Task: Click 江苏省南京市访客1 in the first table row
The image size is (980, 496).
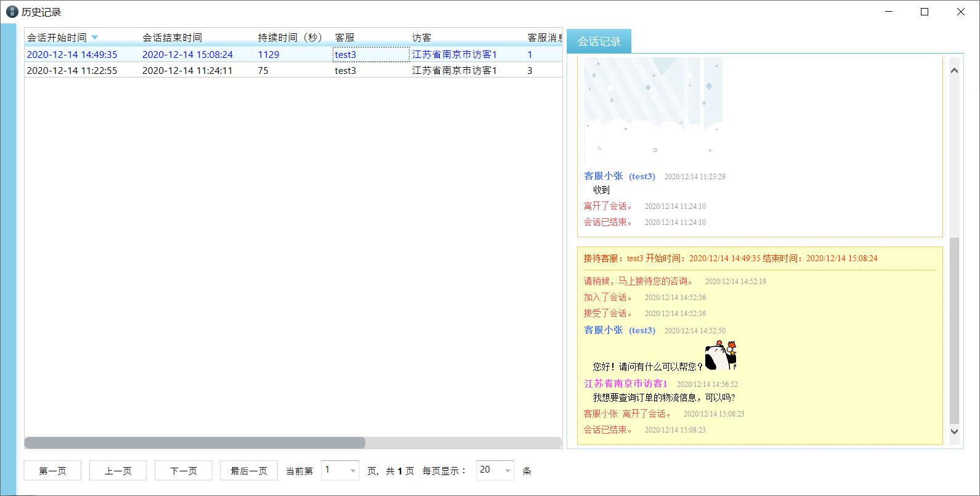Action: [455, 54]
